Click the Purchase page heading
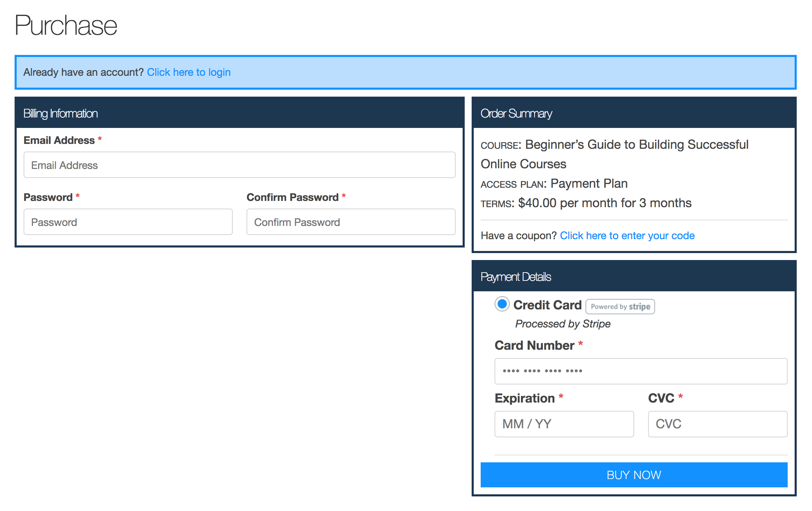This screenshot has width=812, height=511. (66, 25)
